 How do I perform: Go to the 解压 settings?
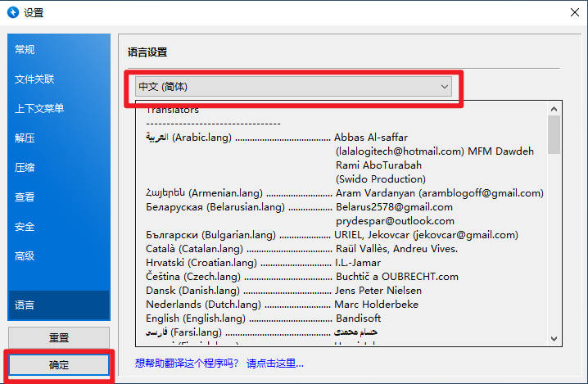25,138
